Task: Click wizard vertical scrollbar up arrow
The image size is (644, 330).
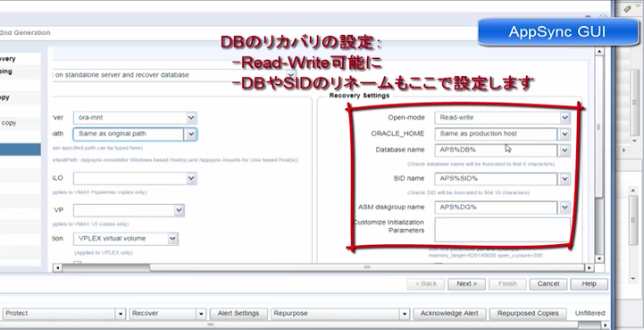Action: pos(598,52)
